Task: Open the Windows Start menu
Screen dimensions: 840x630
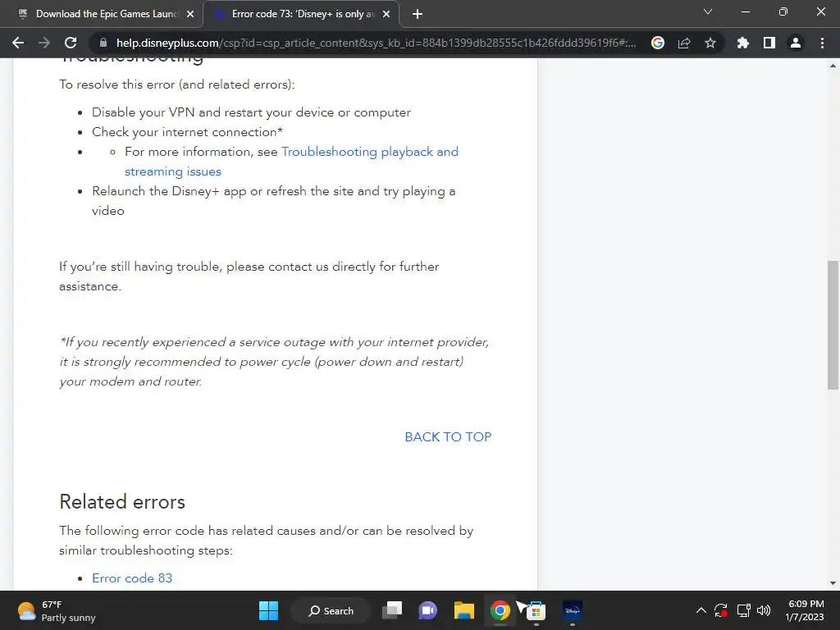Action: pos(268,610)
